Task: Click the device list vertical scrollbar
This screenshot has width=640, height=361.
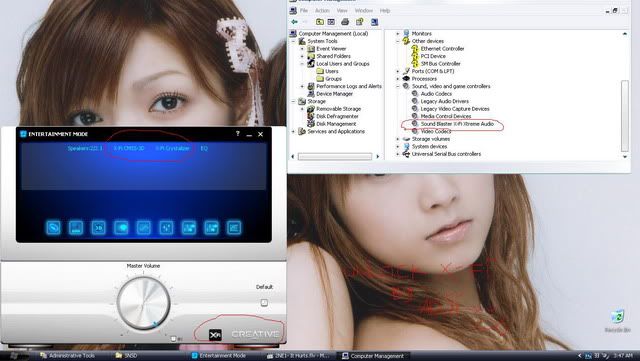Action: (x=625, y=116)
